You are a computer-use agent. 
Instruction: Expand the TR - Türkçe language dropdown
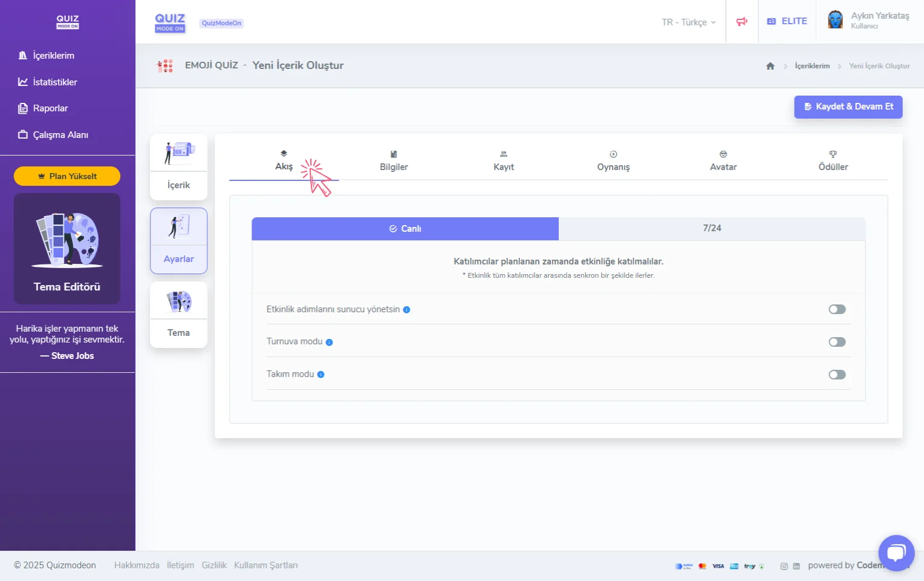click(x=688, y=22)
